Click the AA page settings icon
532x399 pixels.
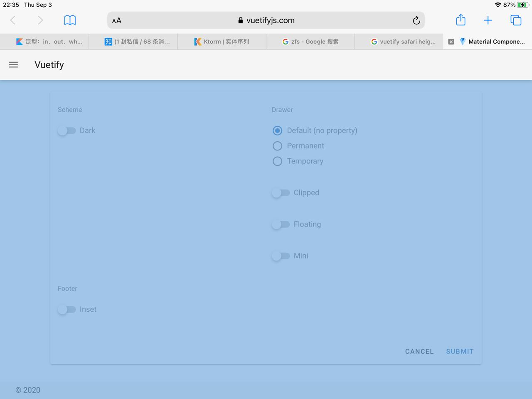116,20
